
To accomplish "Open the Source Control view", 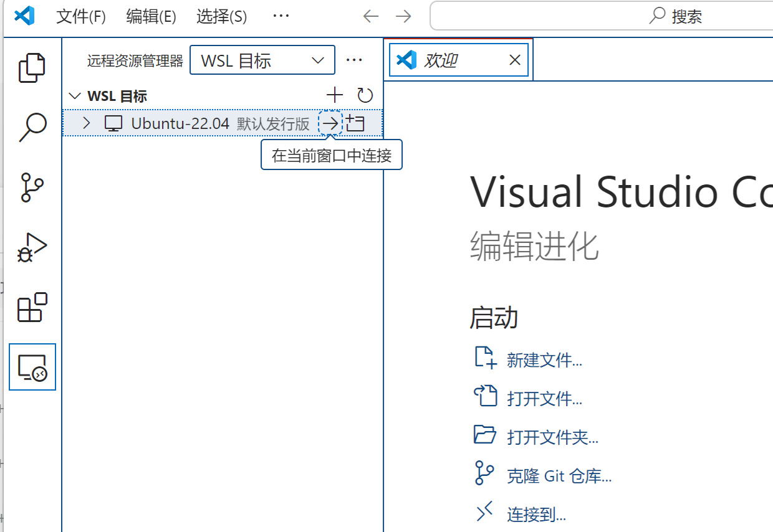I will 32,187.
